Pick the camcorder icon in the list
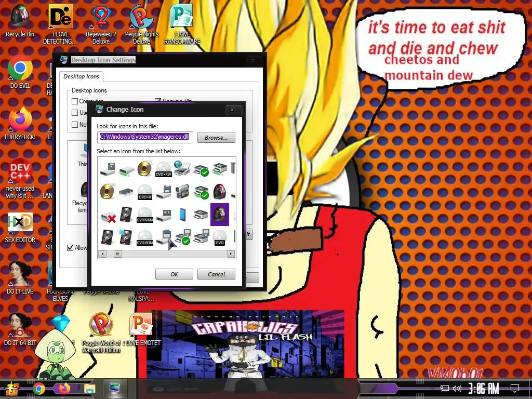The image size is (532, 399). click(182, 191)
